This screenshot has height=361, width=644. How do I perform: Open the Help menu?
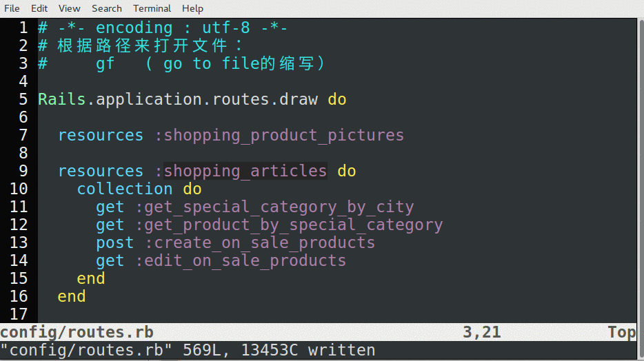pos(192,8)
